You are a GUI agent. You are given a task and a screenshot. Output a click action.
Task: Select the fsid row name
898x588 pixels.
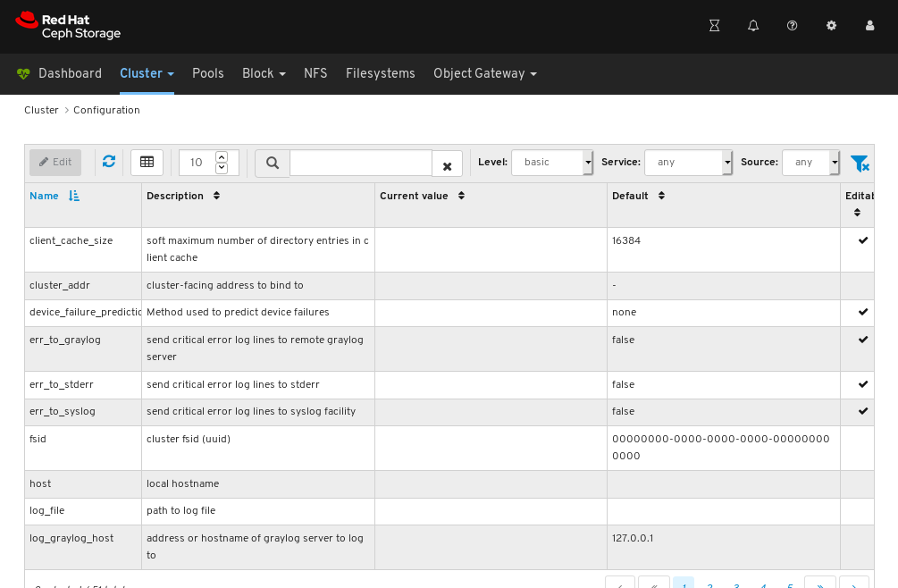[38, 439]
